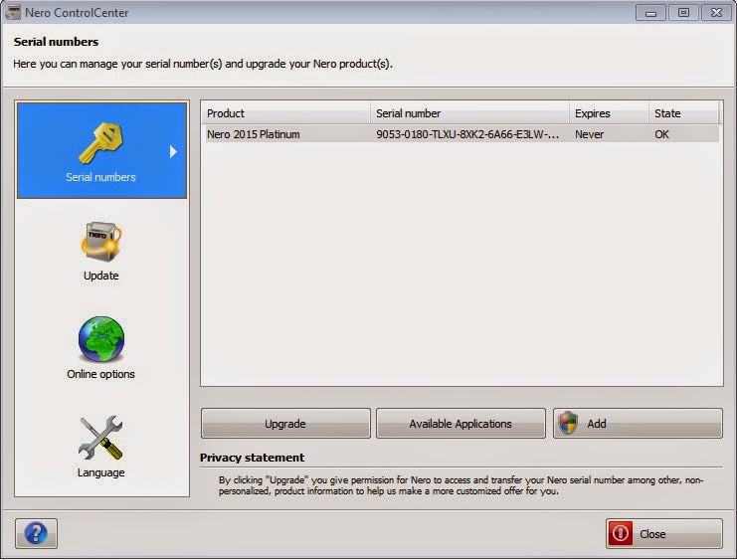Add a new serial number
This screenshot has height=560, width=737.
(638, 423)
